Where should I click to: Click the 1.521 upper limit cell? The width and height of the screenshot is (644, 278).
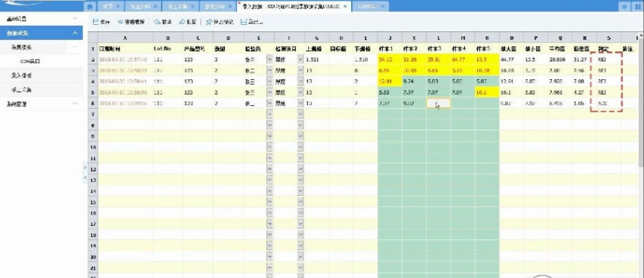point(316,59)
